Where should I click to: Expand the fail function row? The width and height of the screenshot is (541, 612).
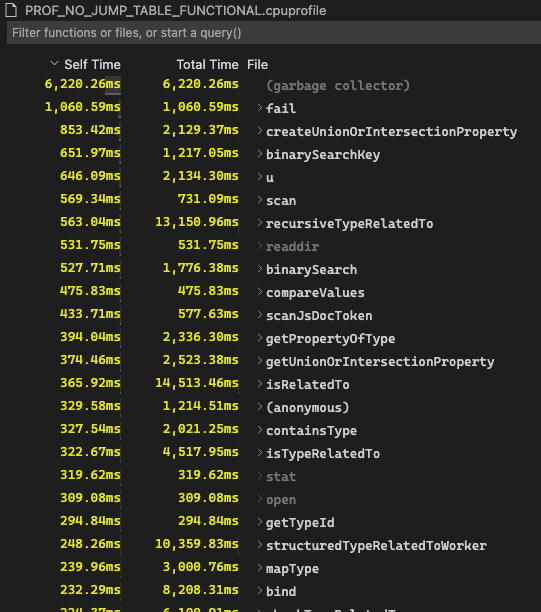click(260, 108)
